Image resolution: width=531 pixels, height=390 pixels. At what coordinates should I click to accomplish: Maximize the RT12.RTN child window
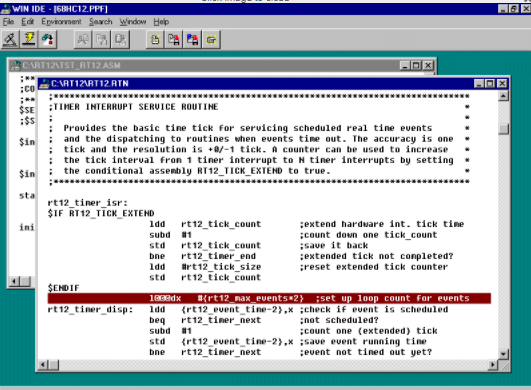[490, 84]
